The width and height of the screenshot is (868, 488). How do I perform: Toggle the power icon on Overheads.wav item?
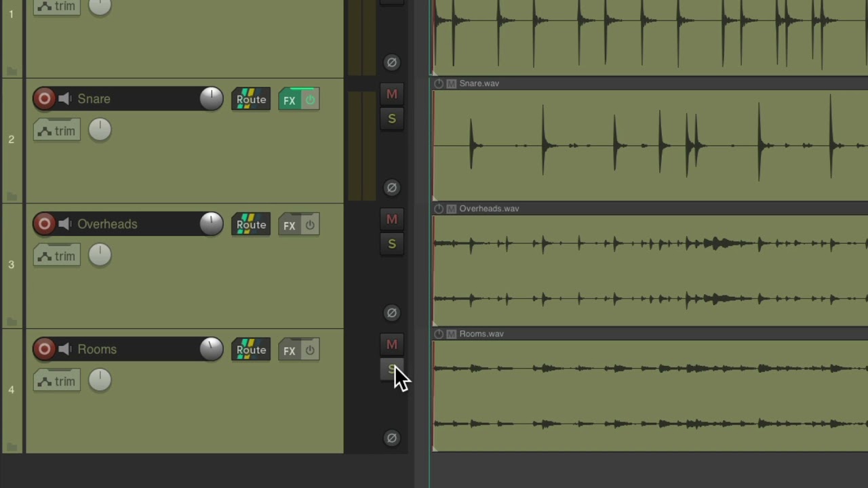click(x=439, y=209)
